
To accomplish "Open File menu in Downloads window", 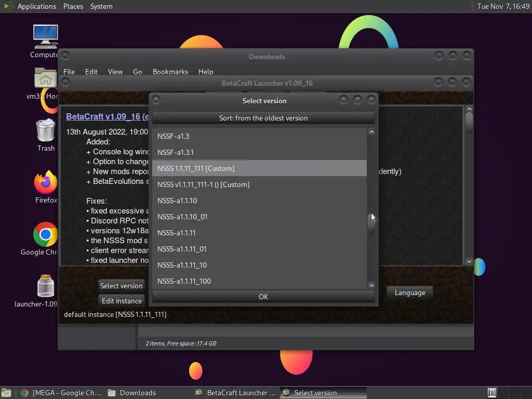I will click(x=69, y=72).
